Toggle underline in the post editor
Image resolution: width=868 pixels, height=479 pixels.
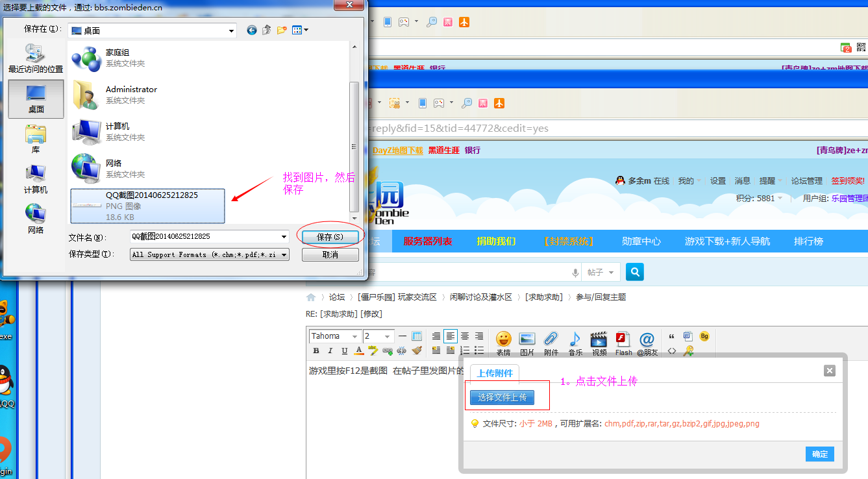pos(345,350)
